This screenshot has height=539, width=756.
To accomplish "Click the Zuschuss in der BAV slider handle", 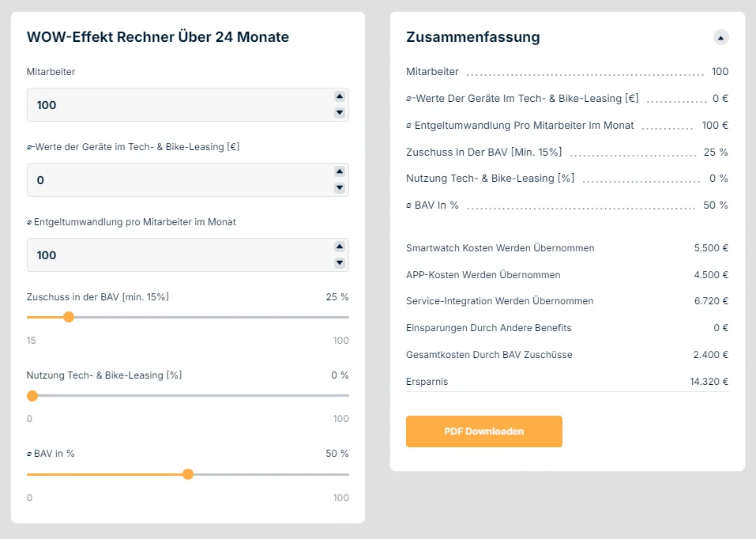I will pos(69,317).
